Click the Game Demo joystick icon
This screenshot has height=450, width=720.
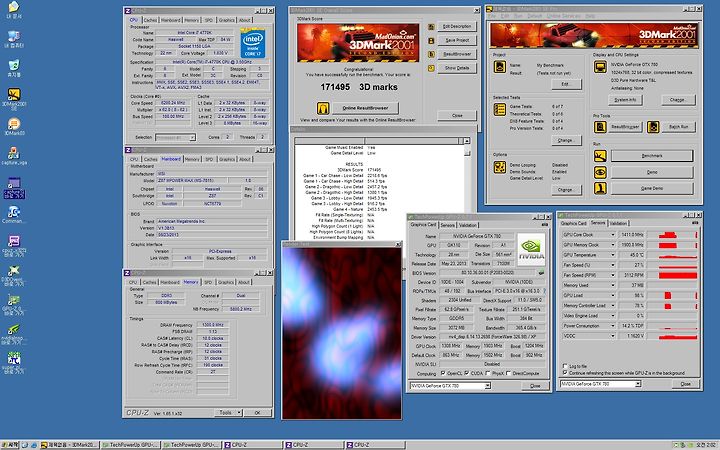pyautogui.click(x=600, y=188)
